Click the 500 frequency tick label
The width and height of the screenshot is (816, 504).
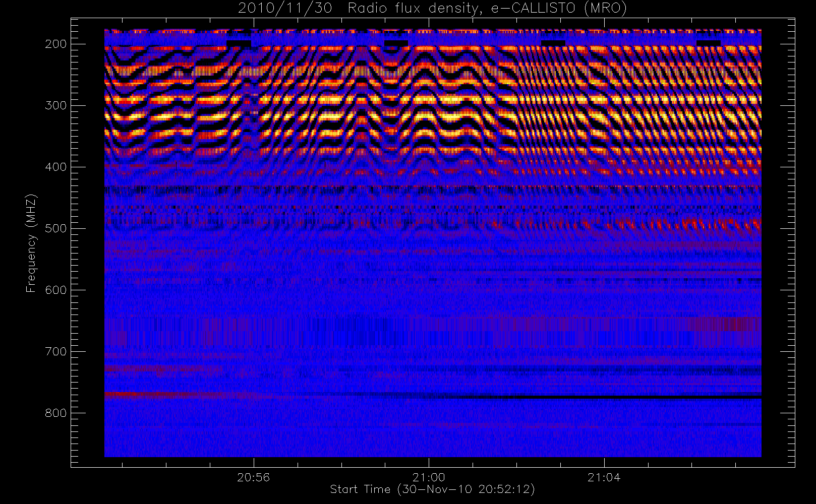click(56, 228)
